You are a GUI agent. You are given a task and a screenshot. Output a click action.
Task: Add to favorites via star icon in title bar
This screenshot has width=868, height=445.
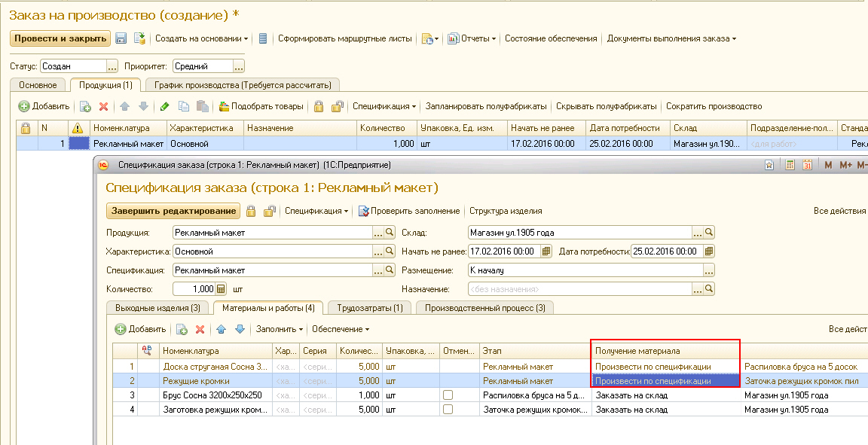click(x=769, y=165)
